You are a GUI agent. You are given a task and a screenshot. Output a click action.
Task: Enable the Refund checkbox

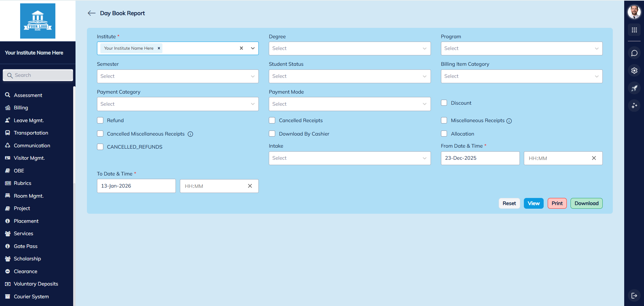pyautogui.click(x=100, y=120)
